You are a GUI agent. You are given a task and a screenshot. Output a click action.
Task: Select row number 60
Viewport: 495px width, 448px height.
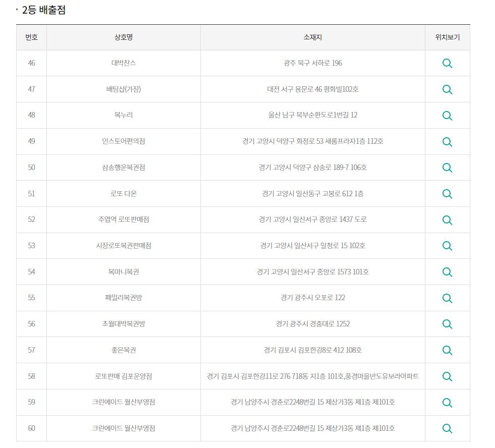pos(32,428)
